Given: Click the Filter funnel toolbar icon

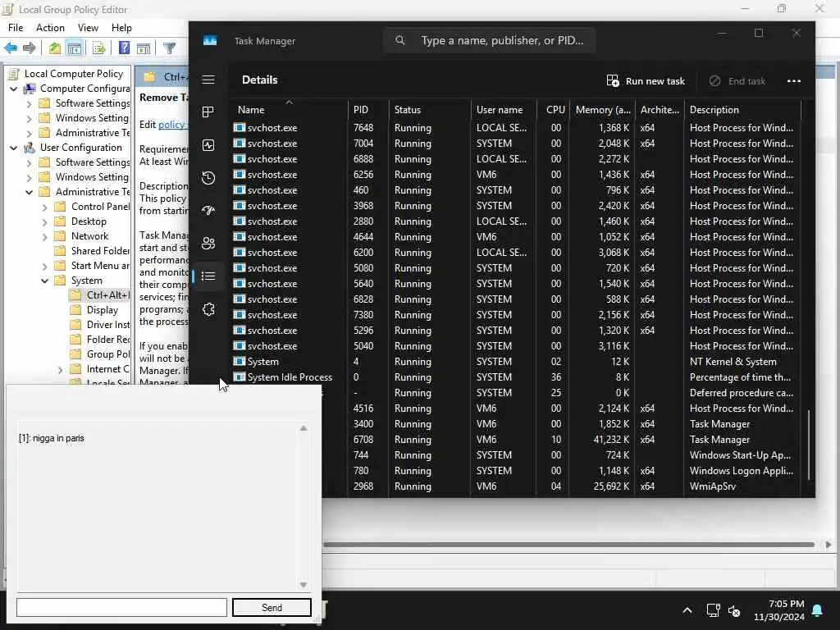Looking at the screenshot, I should point(169,48).
